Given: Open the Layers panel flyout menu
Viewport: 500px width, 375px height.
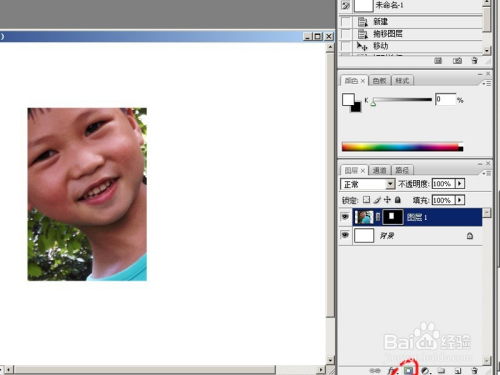Looking at the screenshot, I should click(x=487, y=173).
